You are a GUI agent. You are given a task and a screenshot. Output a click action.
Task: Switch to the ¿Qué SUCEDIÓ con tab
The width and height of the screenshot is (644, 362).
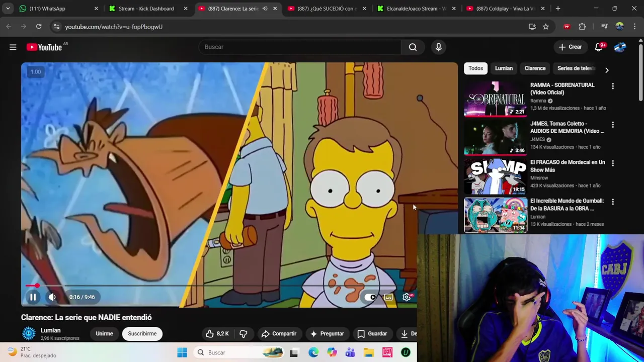point(327,9)
